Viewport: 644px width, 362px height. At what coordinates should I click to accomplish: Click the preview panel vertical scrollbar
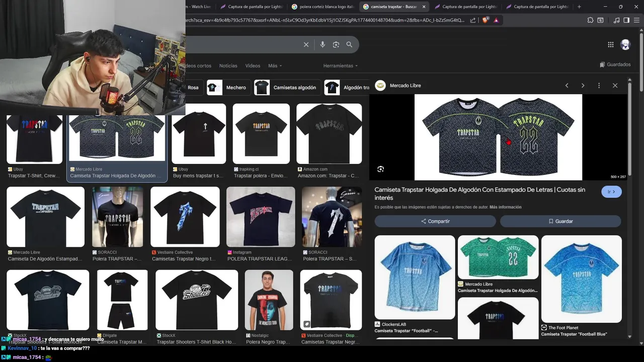pyautogui.click(x=629, y=128)
